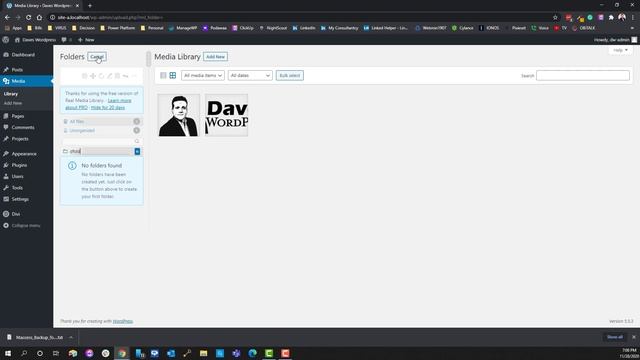Click Show all in downloads bar
The height and width of the screenshot is (360, 640).
click(614, 337)
